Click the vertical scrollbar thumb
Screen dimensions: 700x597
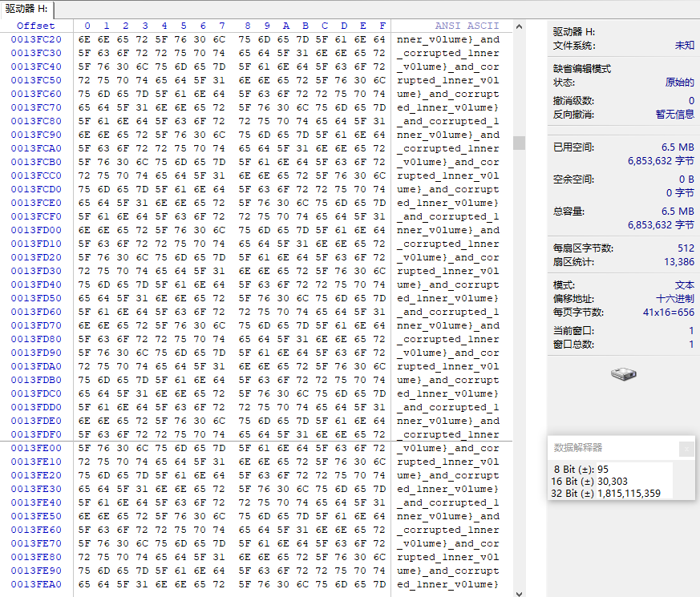519,143
